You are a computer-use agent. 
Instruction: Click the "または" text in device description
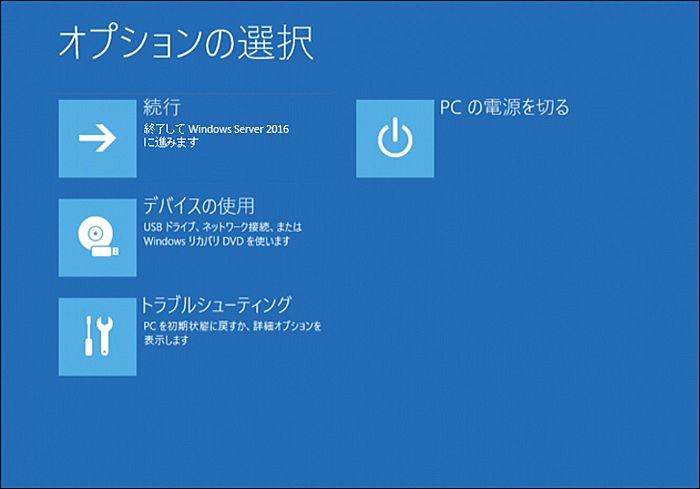289,227
